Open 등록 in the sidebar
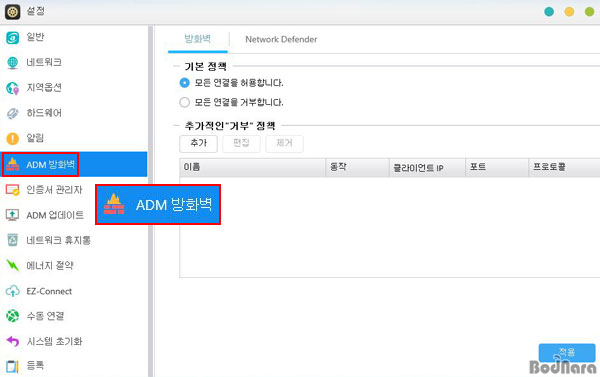This screenshot has height=377, width=600. pos(73,366)
